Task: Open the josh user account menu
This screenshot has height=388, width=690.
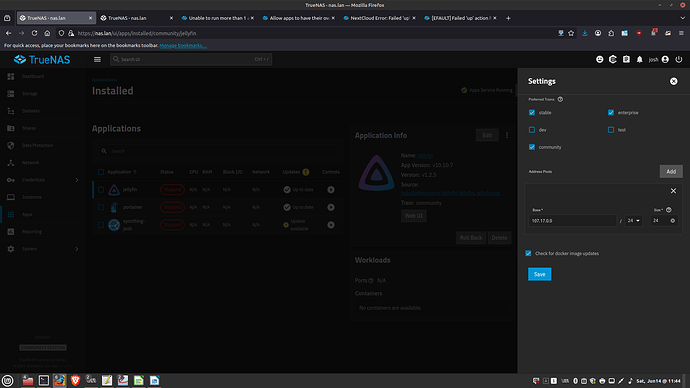Action: point(659,59)
